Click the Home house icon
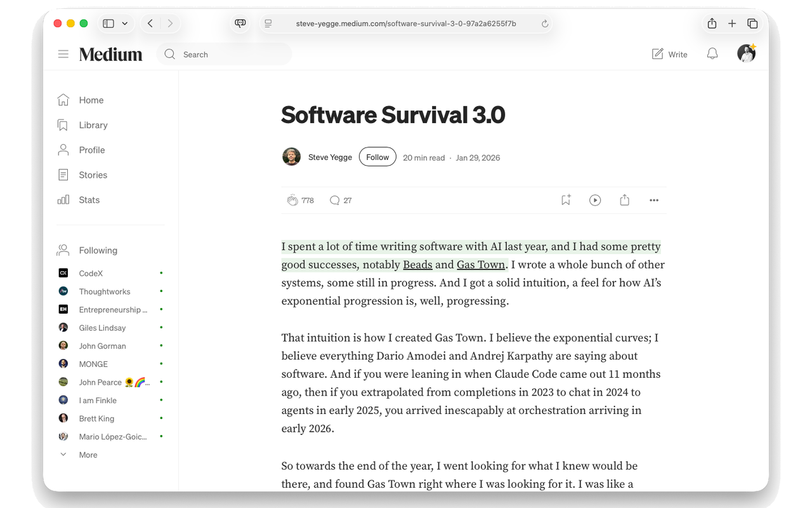The height and width of the screenshot is (508, 812). click(x=63, y=100)
